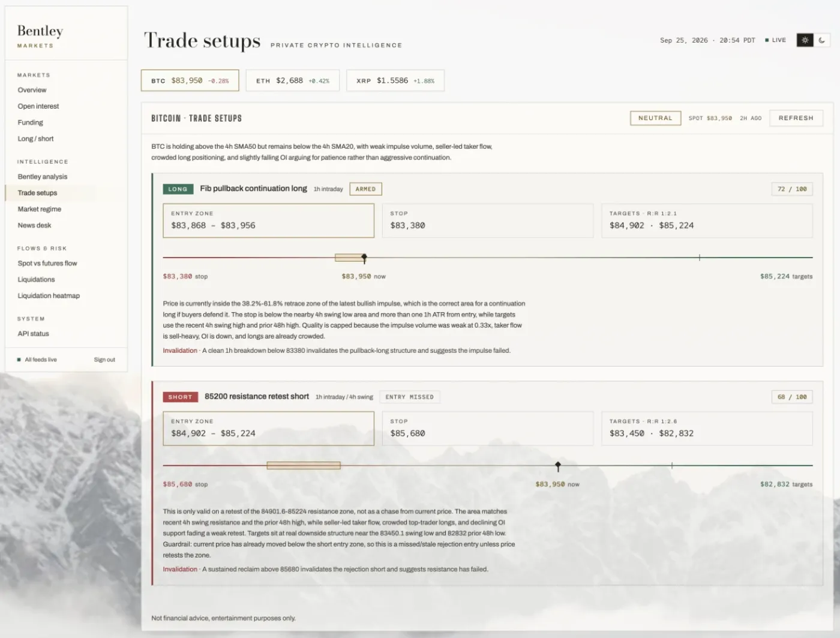The width and height of the screenshot is (840, 638).
Task: Click short entry zone $84,902 – $85,224 box
Action: (x=269, y=428)
